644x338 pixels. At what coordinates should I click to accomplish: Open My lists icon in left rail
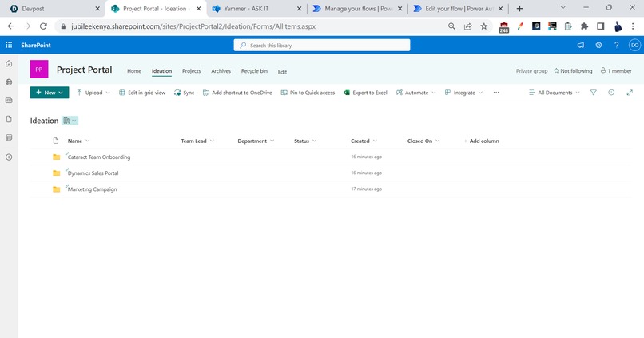[x=9, y=137]
